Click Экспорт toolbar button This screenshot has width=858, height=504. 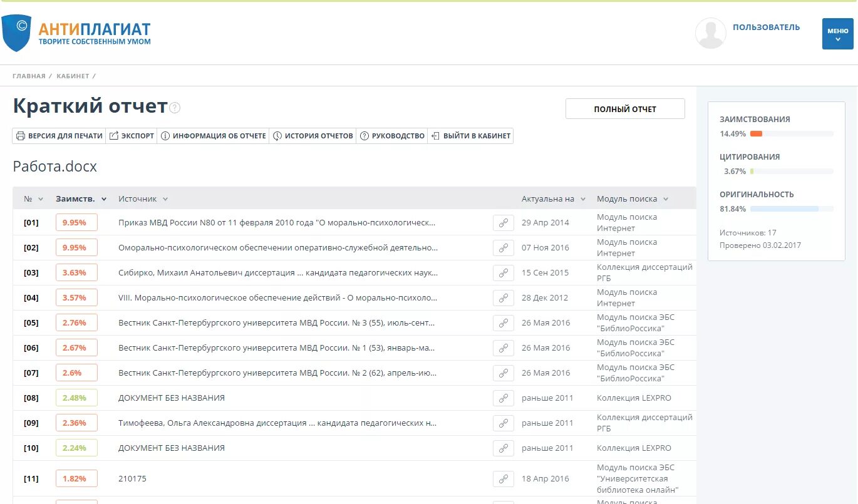coord(132,136)
